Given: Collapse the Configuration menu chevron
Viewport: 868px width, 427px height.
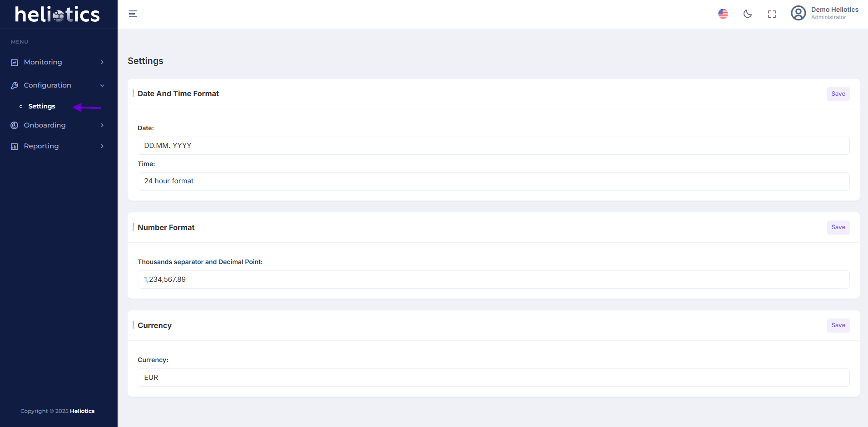Looking at the screenshot, I should coord(102,85).
